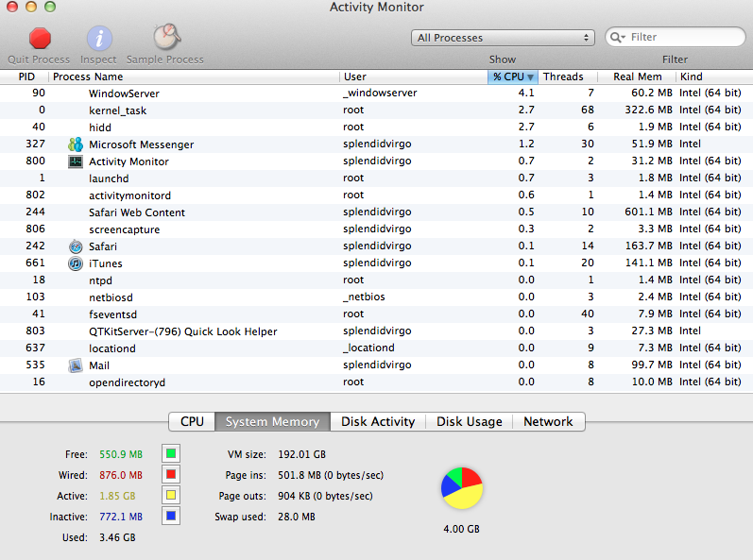
Task: Click the Sample Process magnifier icon
Action: [x=166, y=37]
